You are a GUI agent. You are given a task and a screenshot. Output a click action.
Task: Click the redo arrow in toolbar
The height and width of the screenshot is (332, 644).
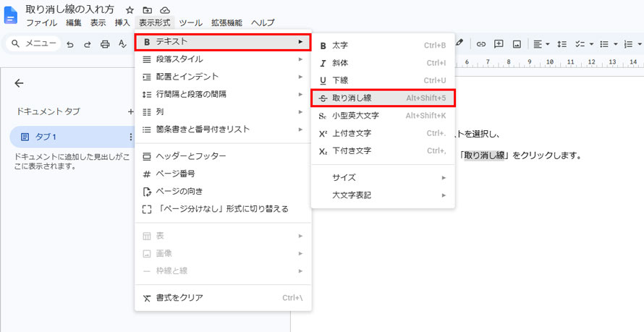coord(88,44)
